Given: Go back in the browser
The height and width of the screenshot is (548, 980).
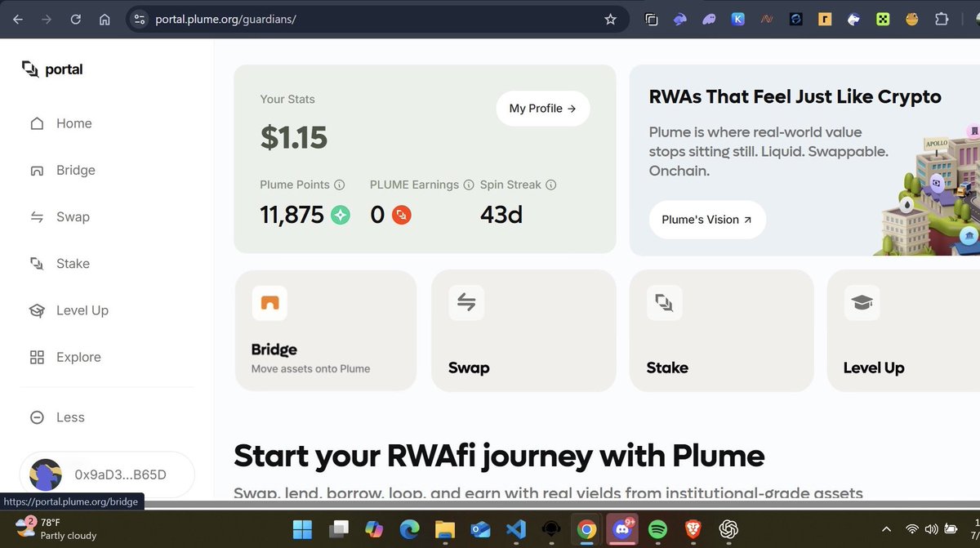Looking at the screenshot, I should pos(18,20).
